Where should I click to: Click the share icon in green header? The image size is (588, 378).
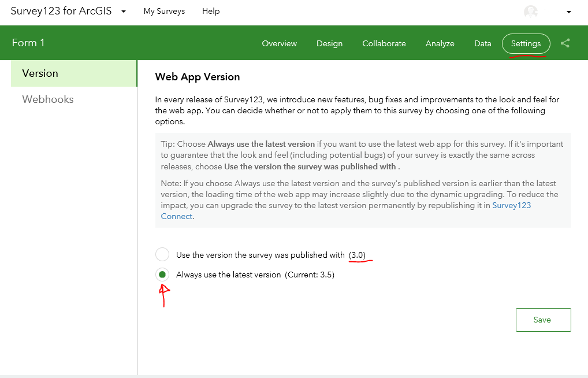pos(565,43)
